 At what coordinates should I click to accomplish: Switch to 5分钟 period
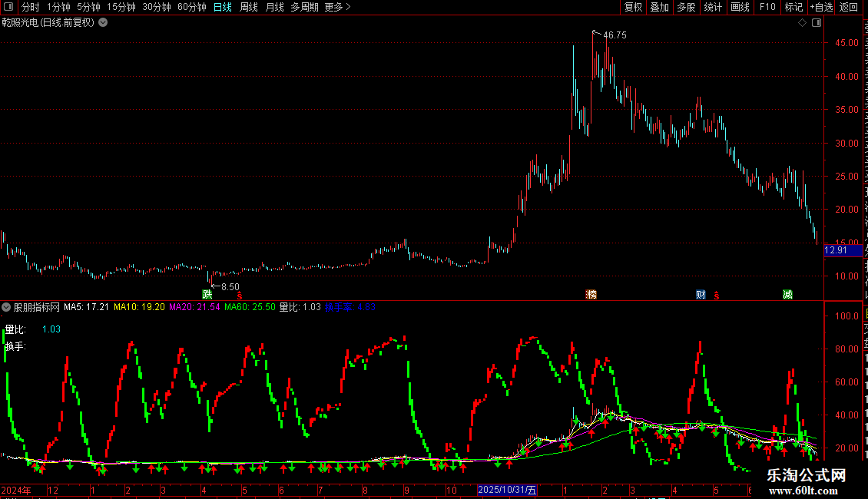[88, 7]
